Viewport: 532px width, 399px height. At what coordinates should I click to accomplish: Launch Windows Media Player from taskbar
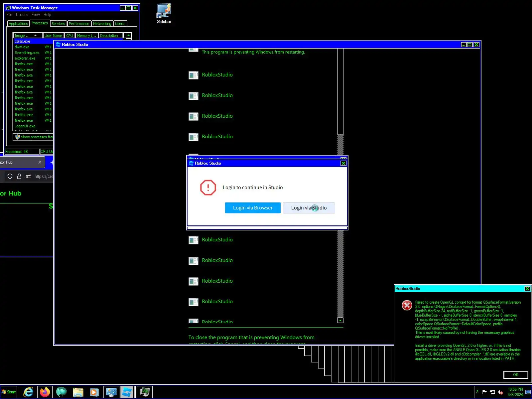tap(94, 392)
